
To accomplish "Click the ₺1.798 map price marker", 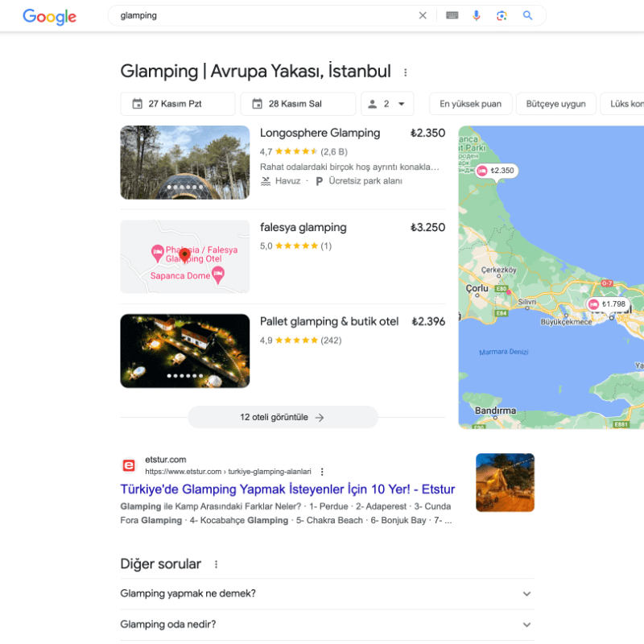I will [x=609, y=304].
